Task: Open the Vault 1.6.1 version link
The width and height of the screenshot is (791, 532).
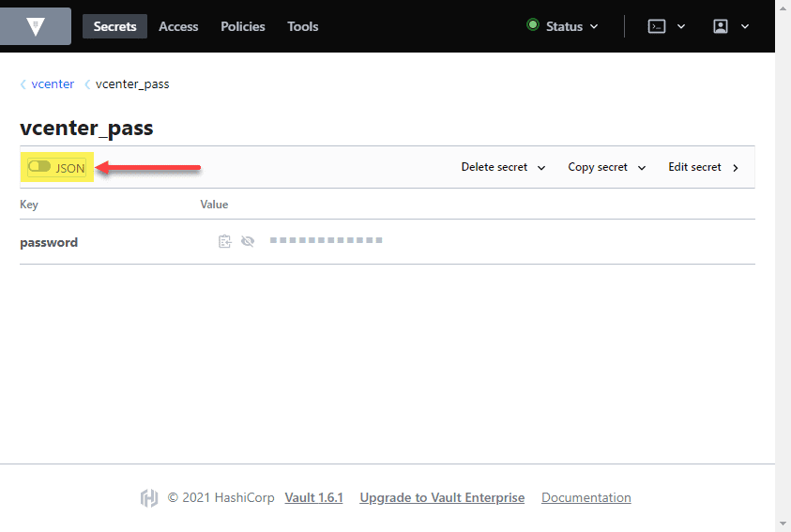Action: [313, 497]
